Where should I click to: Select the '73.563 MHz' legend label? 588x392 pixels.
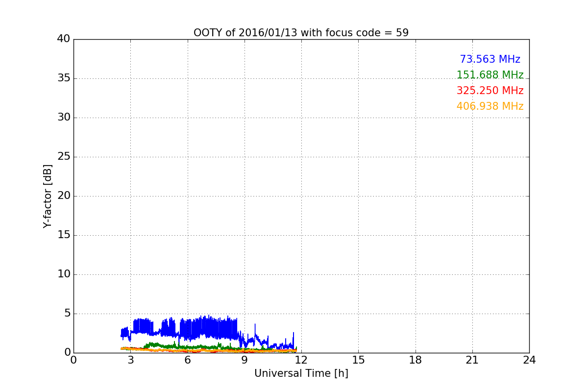(x=490, y=59)
